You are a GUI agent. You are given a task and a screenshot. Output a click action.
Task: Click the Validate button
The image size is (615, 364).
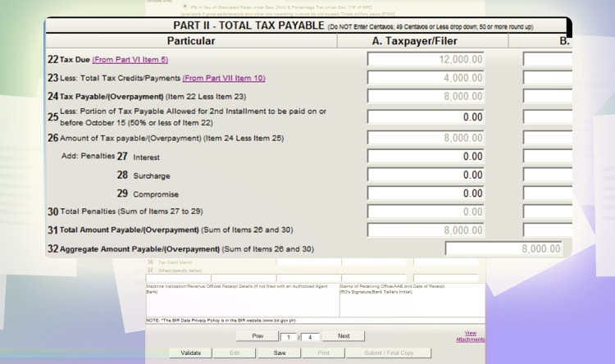190,353
